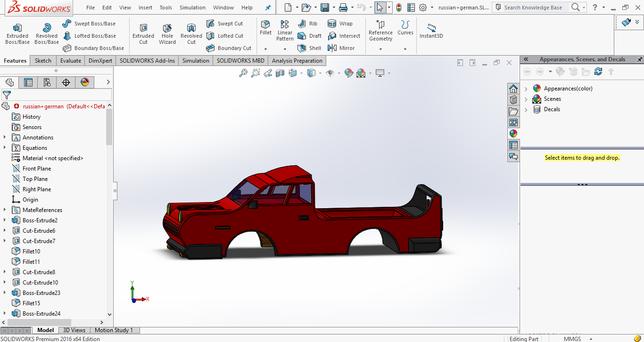Expand the Appearances(color) tree node
644x342 pixels.
coord(526,89)
